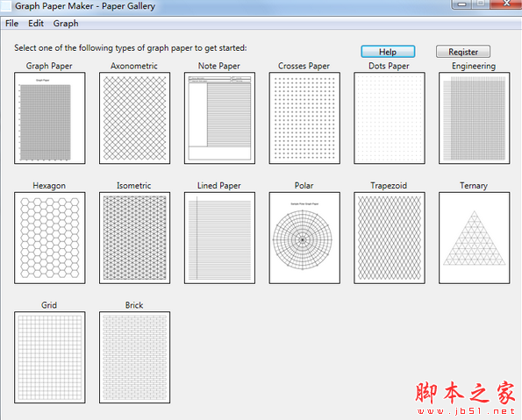Select the Axonometric paper thumbnail
This screenshot has height=420, width=522.
click(x=134, y=118)
